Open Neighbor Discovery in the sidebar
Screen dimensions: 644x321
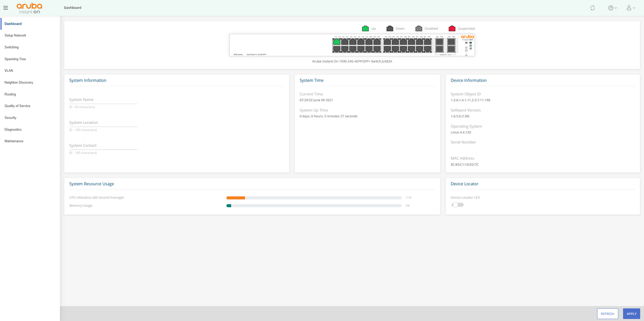pyautogui.click(x=19, y=83)
